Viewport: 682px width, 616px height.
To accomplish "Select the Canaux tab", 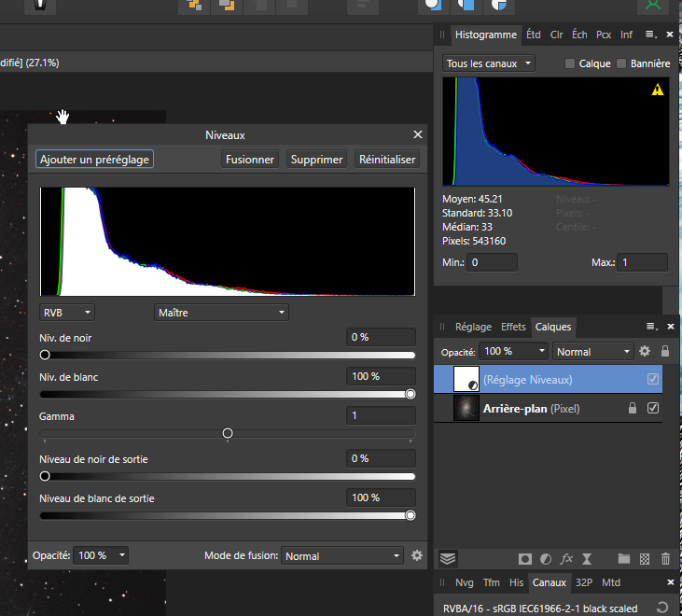I will pyautogui.click(x=550, y=582).
